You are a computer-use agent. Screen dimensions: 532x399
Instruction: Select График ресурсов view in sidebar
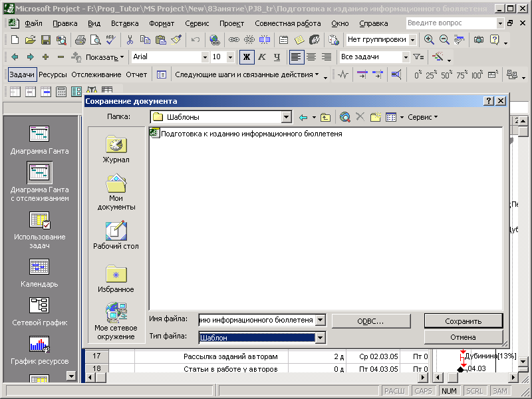tap(39, 350)
